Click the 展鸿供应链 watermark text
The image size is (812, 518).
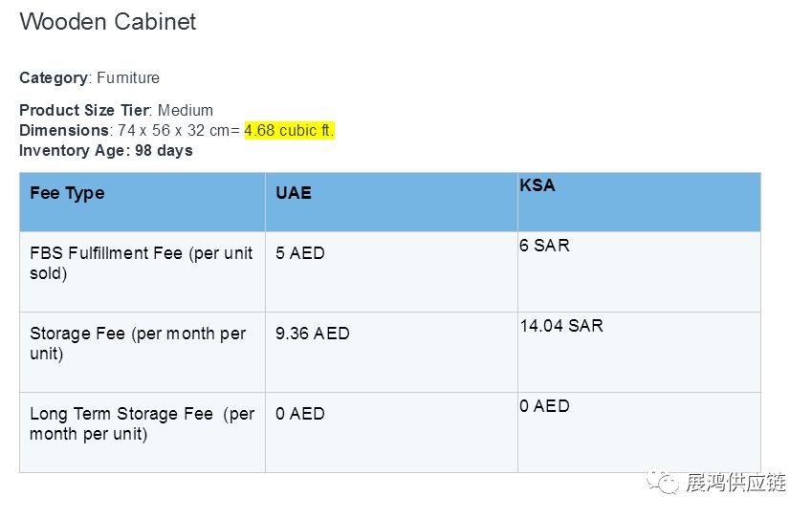[735, 482]
